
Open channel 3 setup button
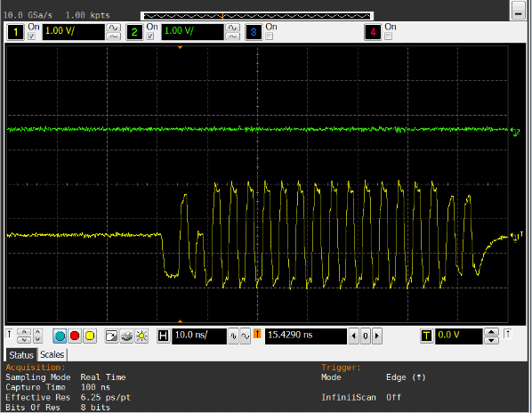(254, 32)
